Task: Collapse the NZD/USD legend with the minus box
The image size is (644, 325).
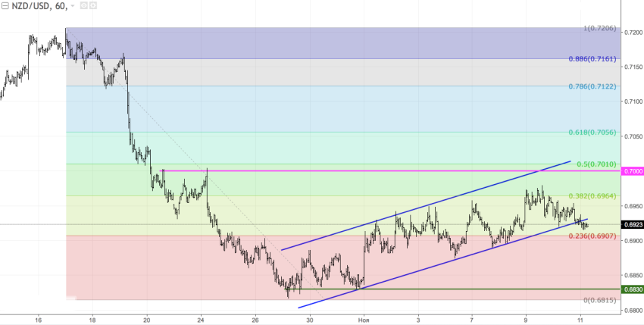Action: coord(7,6)
